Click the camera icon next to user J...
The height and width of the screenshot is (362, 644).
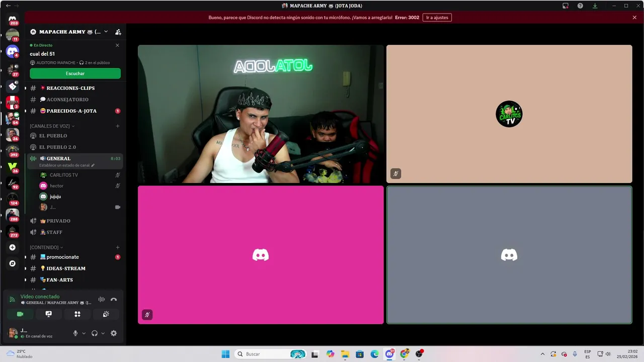pos(118,207)
